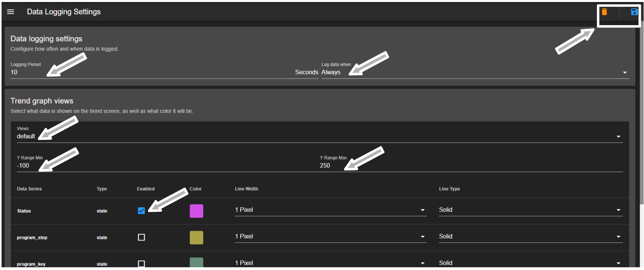Click the Color column header
Image resolution: width=644 pixels, height=270 pixels.
click(x=195, y=189)
